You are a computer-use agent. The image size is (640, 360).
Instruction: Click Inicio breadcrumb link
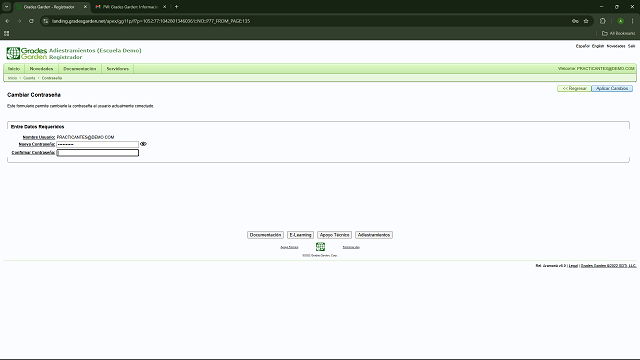coord(13,78)
